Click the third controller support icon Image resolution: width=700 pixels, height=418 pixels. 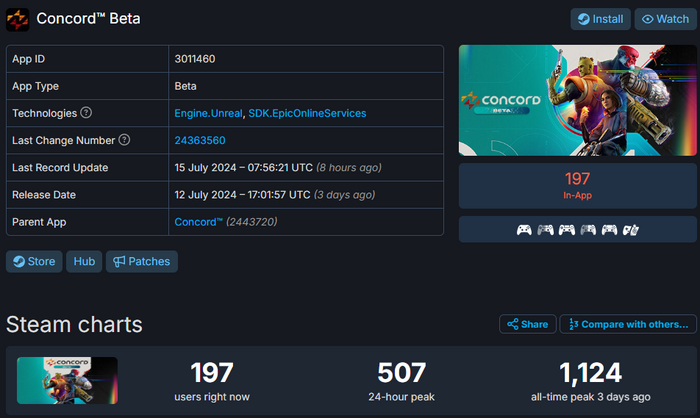pos(567,230)
